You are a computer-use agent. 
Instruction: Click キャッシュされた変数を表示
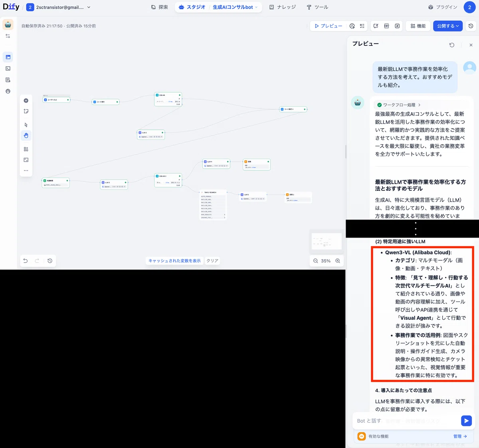click(x=174, y=261)
